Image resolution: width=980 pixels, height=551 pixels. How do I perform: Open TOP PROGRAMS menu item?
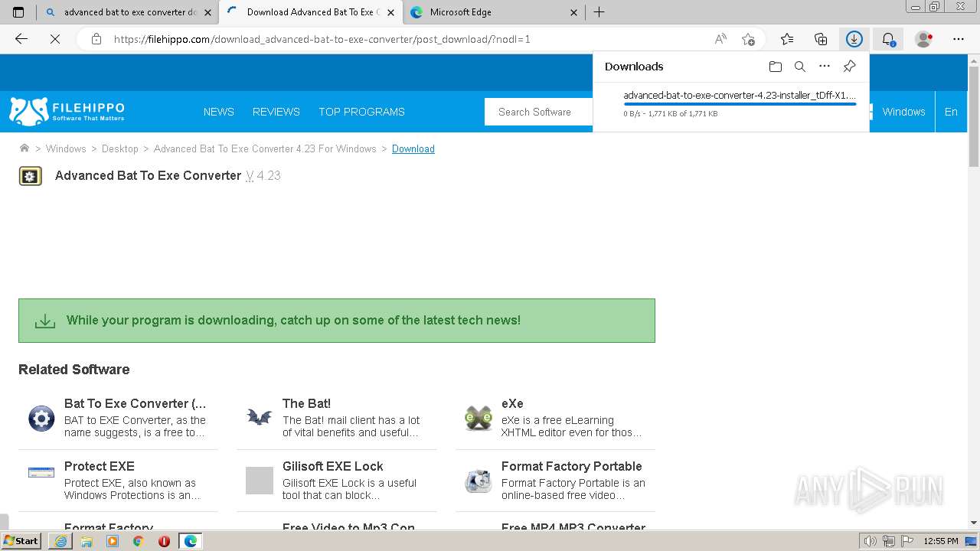pos(361,112)
